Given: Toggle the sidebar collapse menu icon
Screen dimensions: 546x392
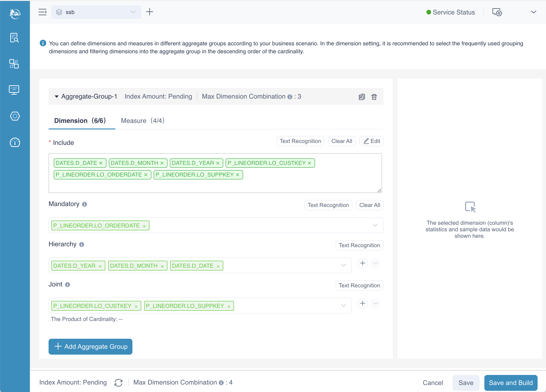Looking at the screenshot, I should click(x=43, y=12).
